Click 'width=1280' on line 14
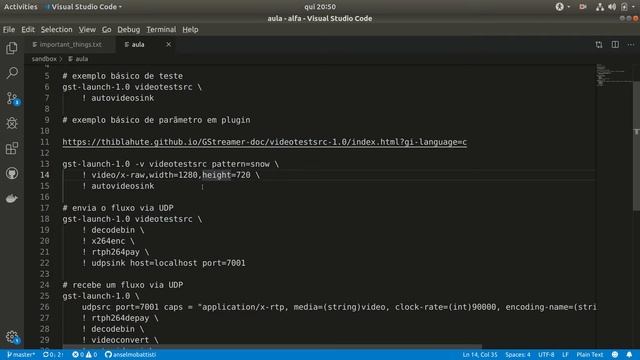Screen dimensions: 640x360 point(173,175)
